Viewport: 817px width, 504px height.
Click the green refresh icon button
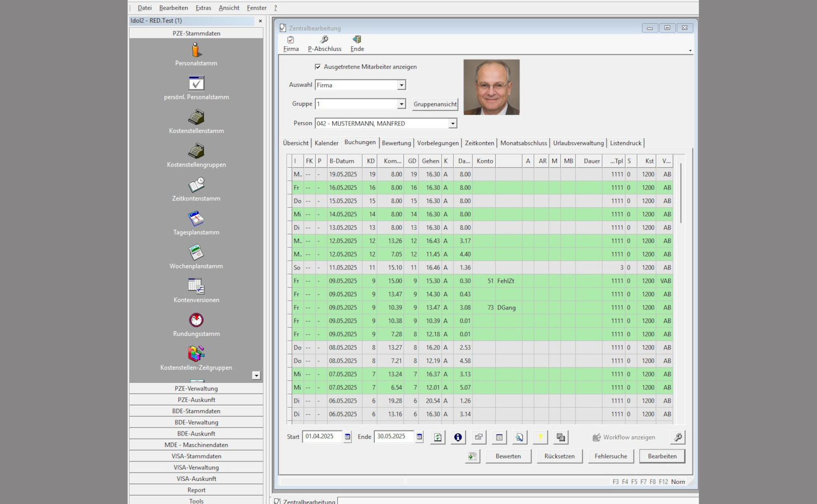[x=438, y=437]
